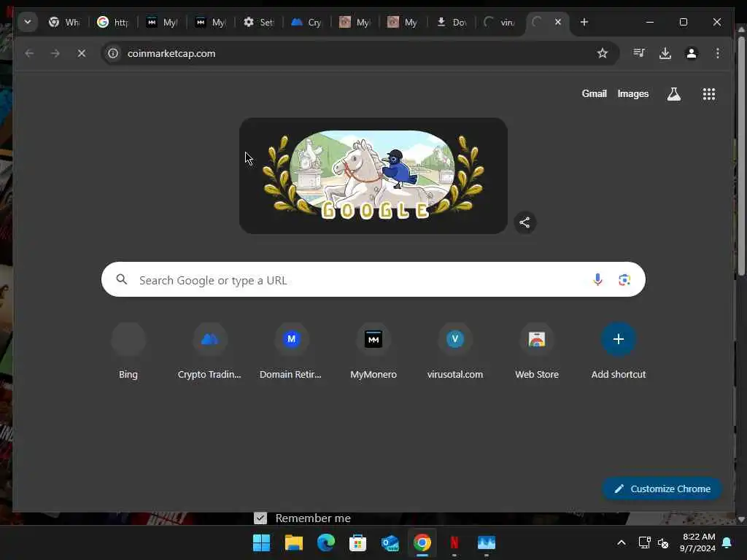The image size is (747, 560).
Task: Open File Explorer from taskbar
Action: click(293, 542)
